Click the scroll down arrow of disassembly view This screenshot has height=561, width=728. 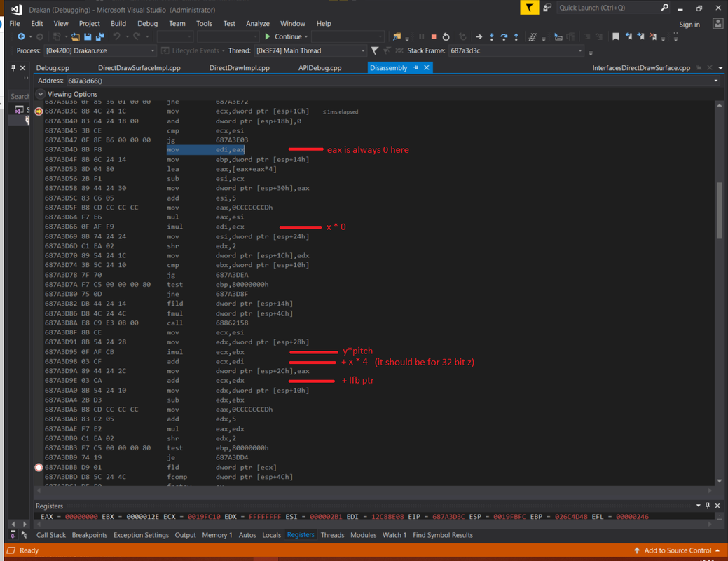(719, 481)
